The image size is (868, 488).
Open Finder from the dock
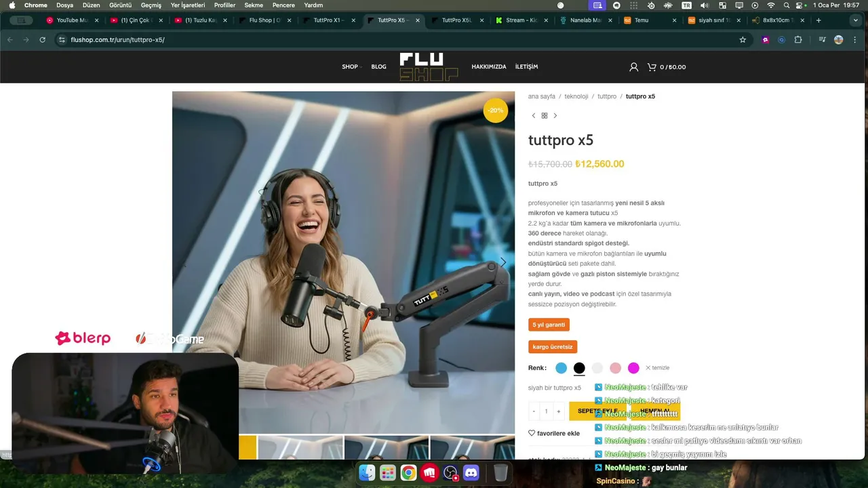point(367,472)
